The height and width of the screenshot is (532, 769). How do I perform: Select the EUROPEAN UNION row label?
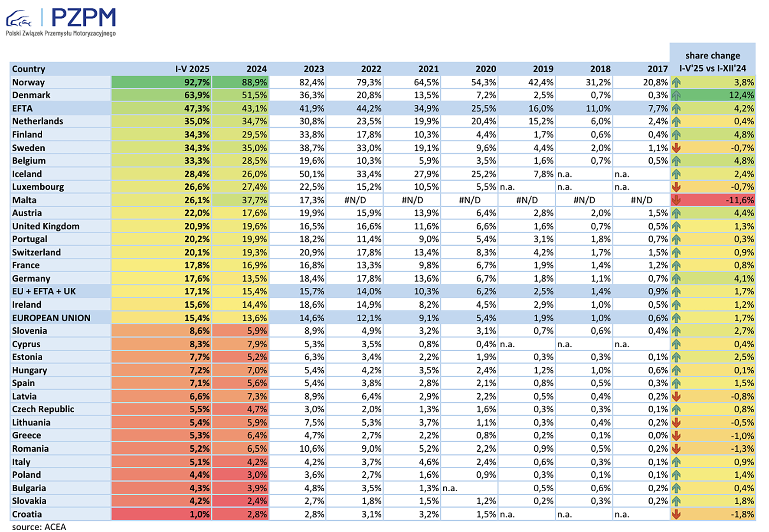point(51,318)
